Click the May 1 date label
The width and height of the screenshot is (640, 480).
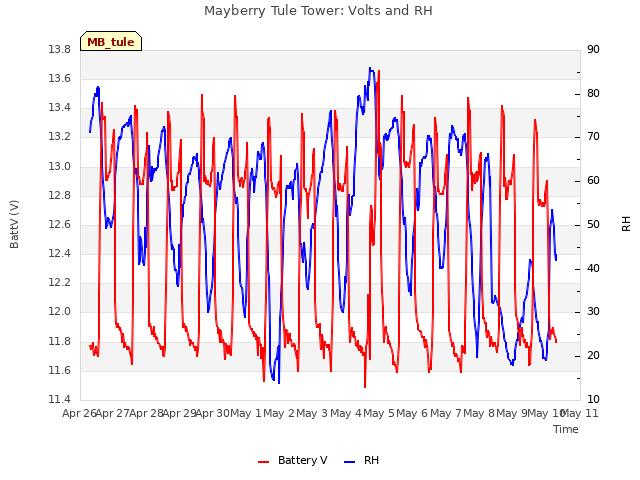point(246,413)
